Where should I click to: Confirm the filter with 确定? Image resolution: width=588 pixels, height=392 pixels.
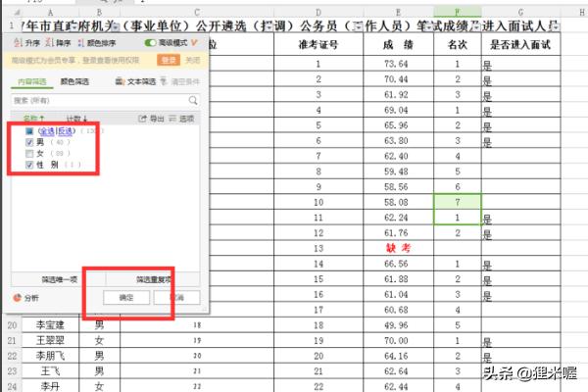126,298
